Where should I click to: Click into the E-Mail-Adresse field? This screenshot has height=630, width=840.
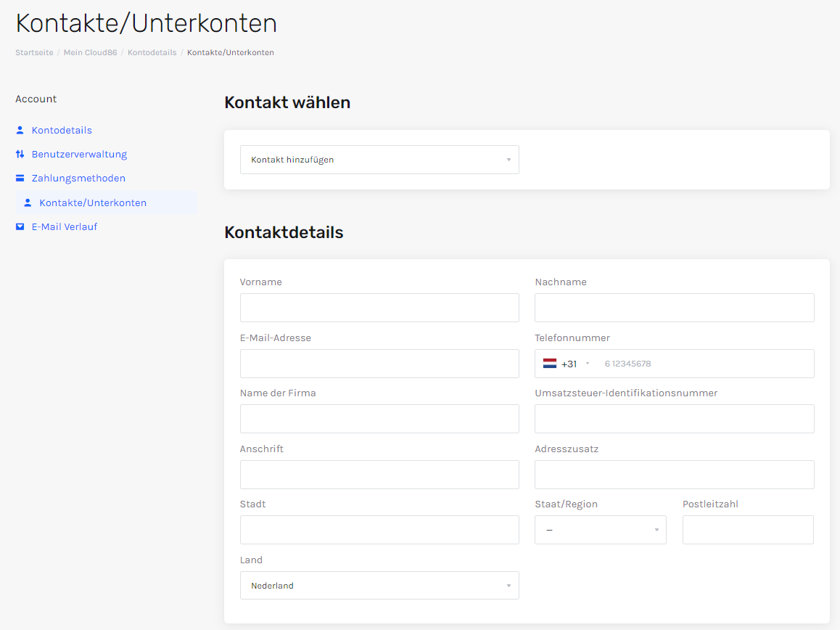[x=379, y=364]
